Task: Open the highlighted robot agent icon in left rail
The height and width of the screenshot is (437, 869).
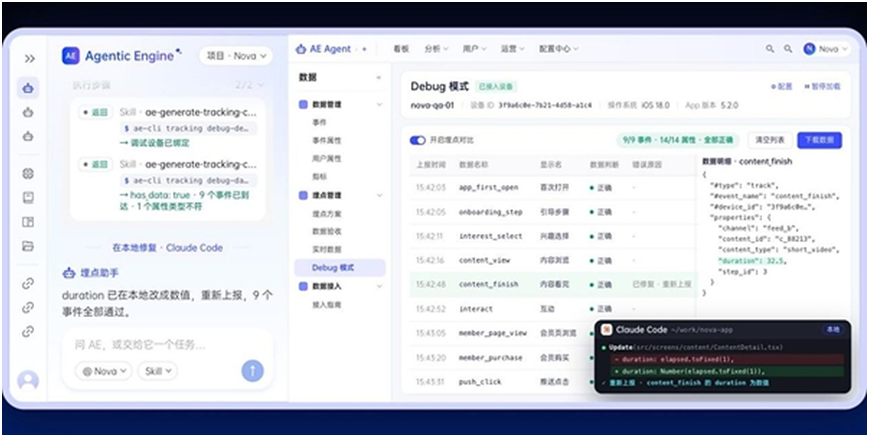Action: click(28, 88)
